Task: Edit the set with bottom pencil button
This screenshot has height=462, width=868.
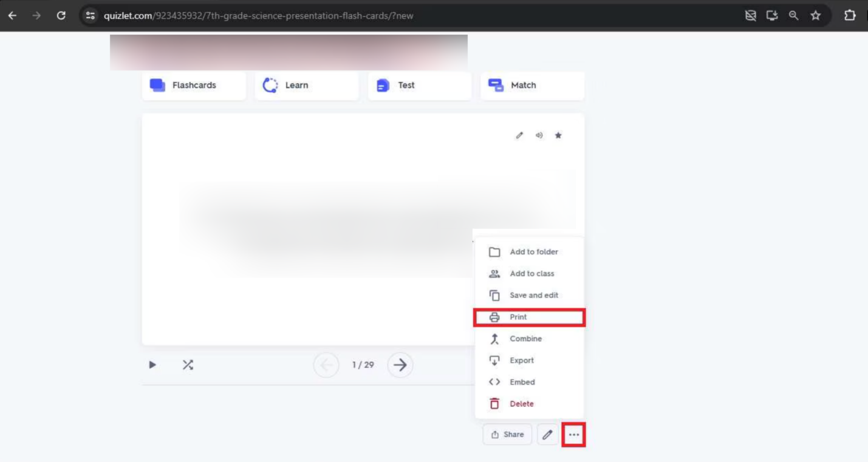Action: coord(548,435)
